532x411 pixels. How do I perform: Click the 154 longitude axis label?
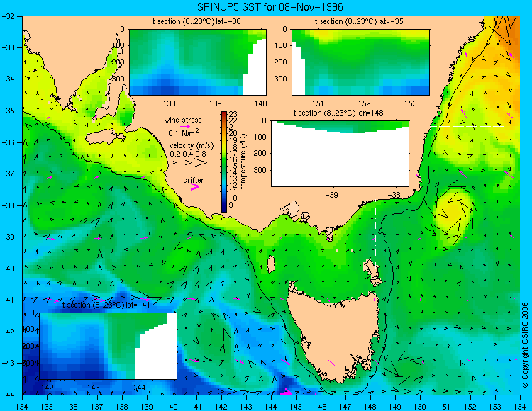coord(520,406)
